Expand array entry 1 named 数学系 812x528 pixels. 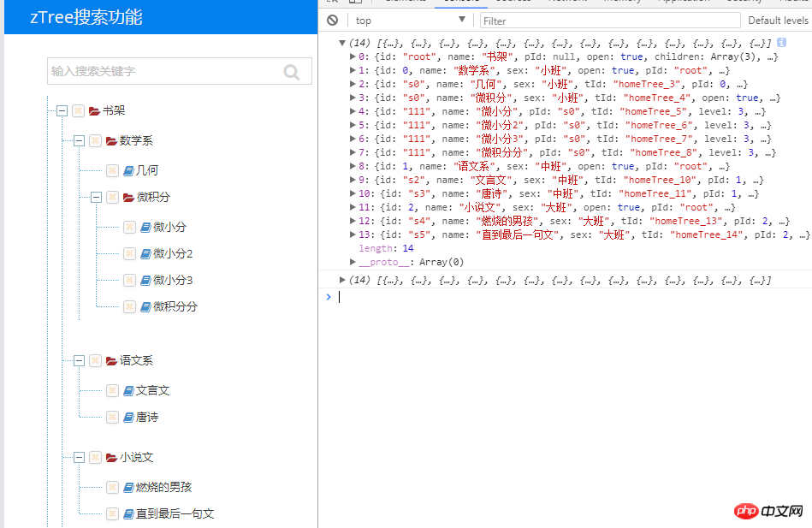pyautogui.click(x=353, y=70)
